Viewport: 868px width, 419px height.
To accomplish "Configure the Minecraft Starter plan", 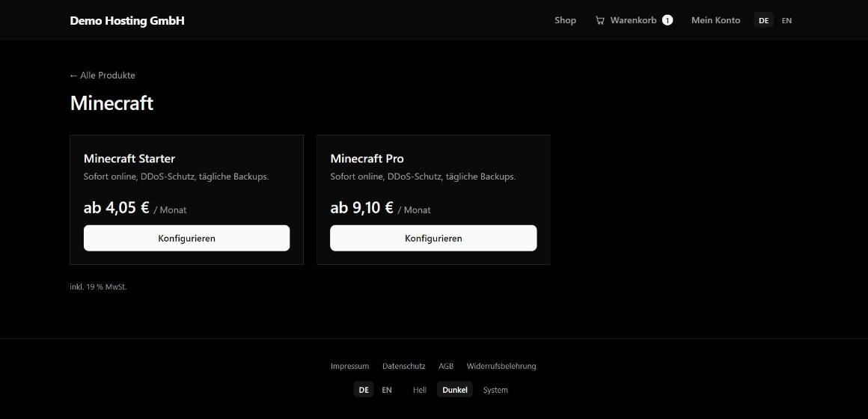I will click(x=186, y=238).
